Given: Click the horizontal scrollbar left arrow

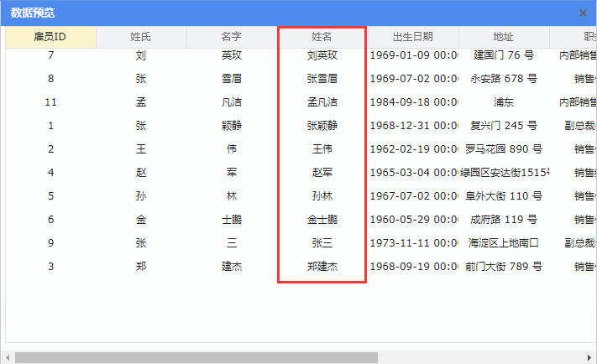Looking at the screenshot, I should tap(8, 357).
